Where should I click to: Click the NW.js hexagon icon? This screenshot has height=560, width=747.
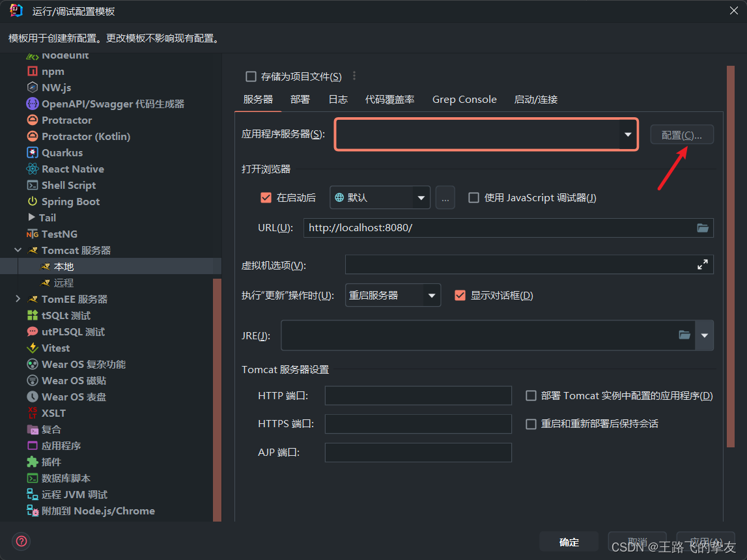point(33,88)
